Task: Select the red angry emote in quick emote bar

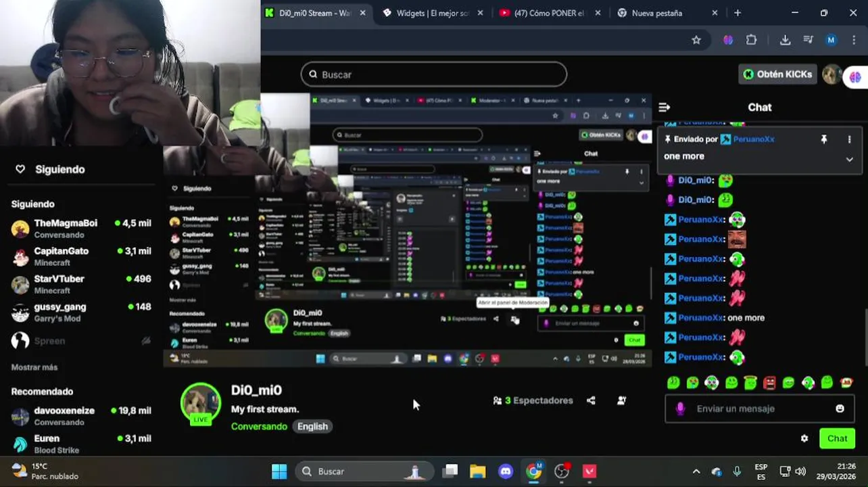Action: click(x=769, y=383)
